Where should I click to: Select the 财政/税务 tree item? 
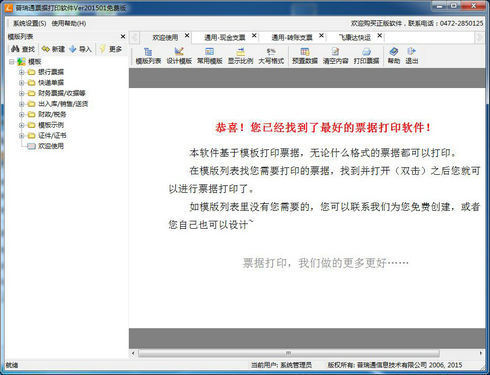(52, 115)
